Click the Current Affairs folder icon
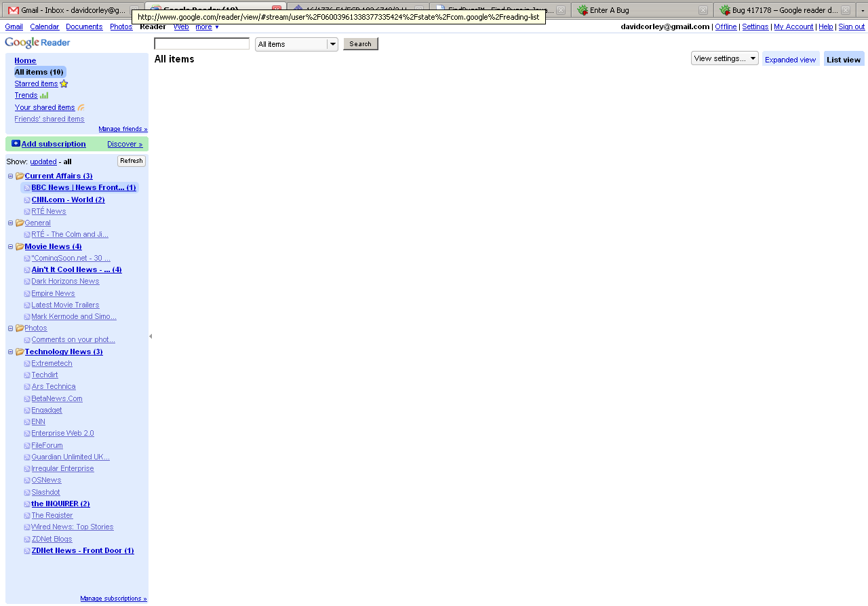This screenshot has height=606, width=868. (x=20, y=176)
